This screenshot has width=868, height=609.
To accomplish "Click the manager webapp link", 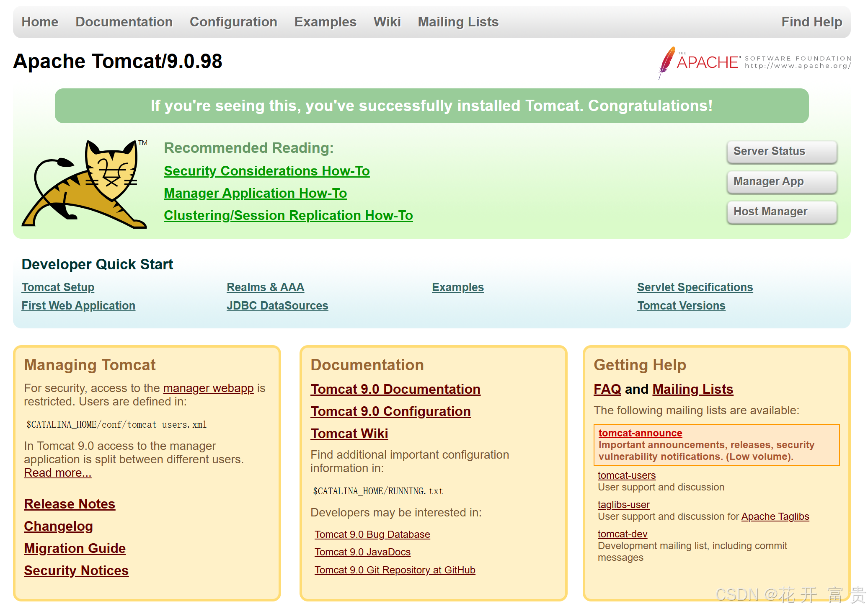I will 208,388.
